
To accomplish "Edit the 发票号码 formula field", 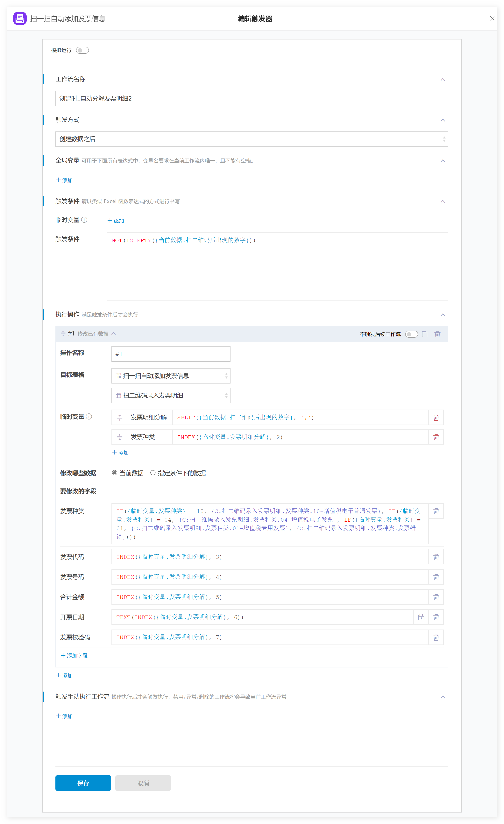I will [x=270, y=577].
